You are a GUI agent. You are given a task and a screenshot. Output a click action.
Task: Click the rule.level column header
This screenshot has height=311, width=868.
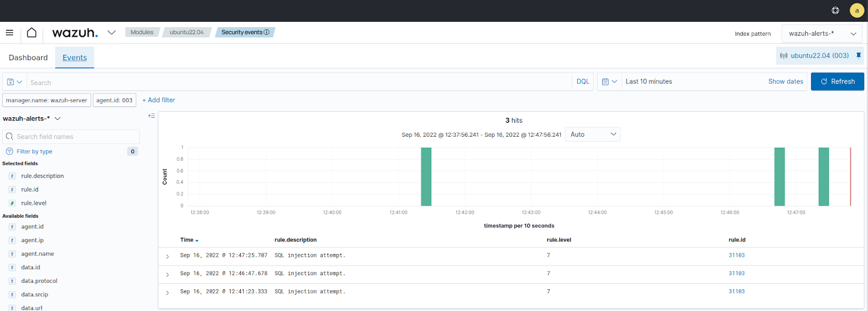point(559,240)
